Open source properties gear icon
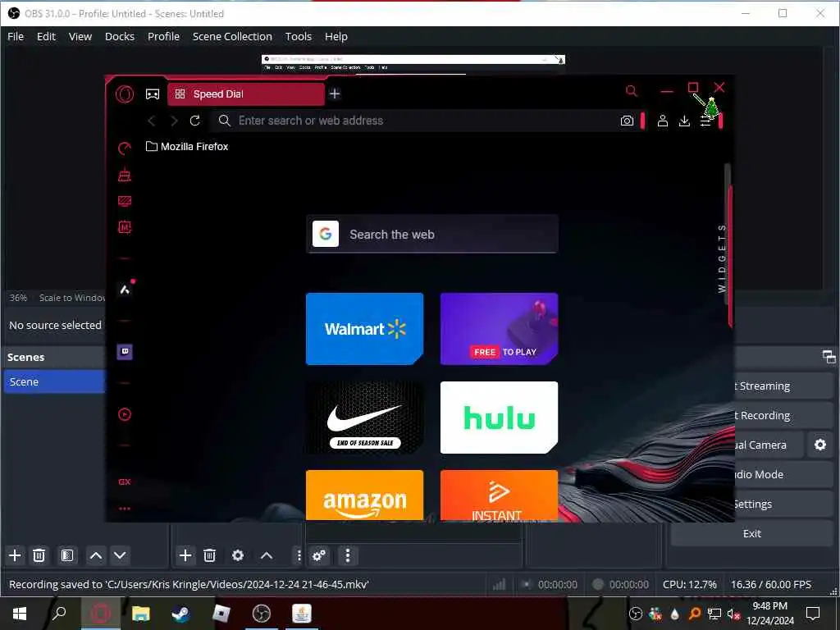This screenshot has height=630, width=840. (x=238, y=555)
